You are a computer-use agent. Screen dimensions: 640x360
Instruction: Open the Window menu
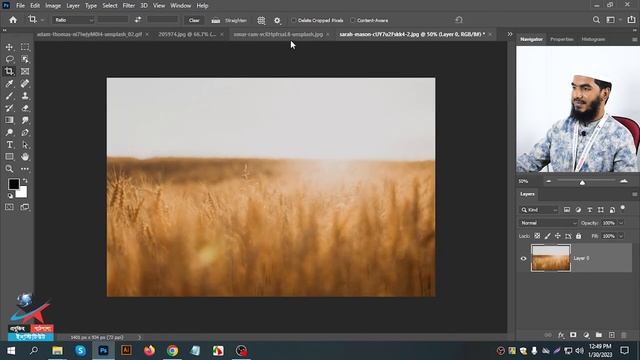point(180,6)
